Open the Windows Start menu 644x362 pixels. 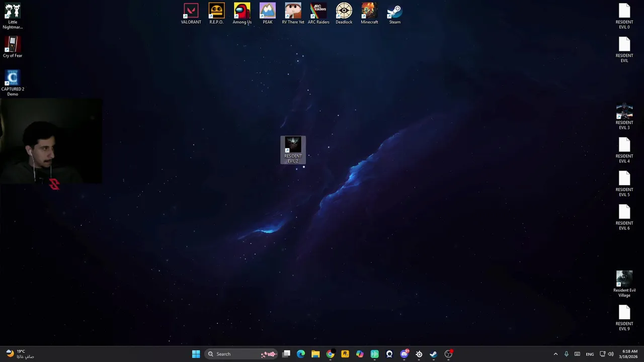click(196, 354)
